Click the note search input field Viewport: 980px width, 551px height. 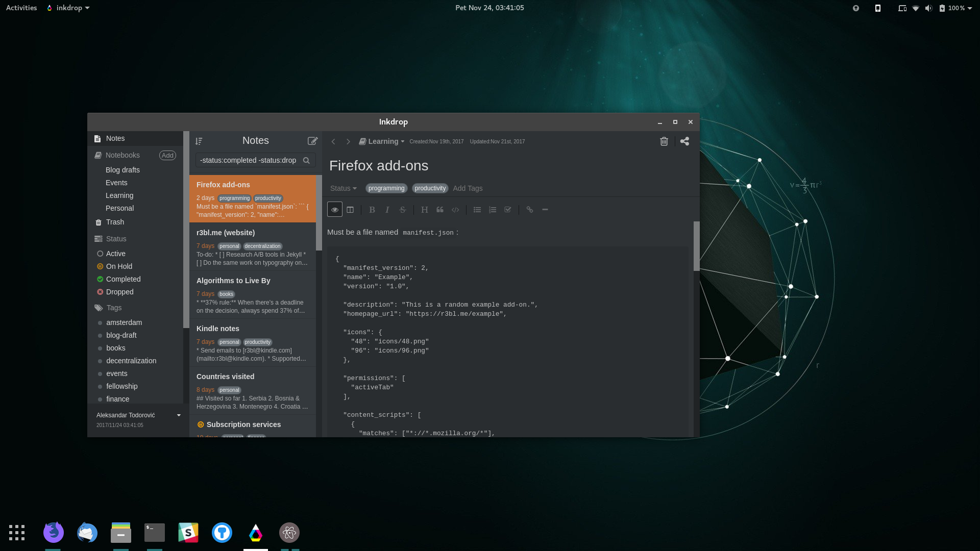coord(249,160)
